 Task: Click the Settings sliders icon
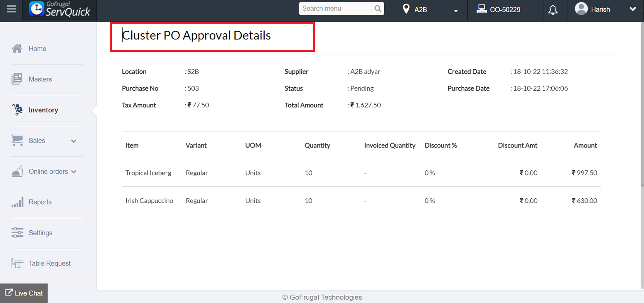[17, 233]
